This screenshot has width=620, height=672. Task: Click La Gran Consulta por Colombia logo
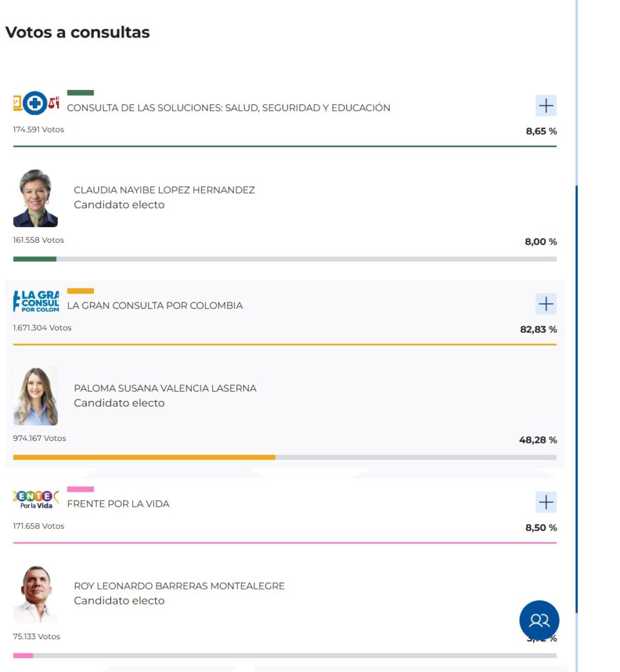tap(36, 301)
